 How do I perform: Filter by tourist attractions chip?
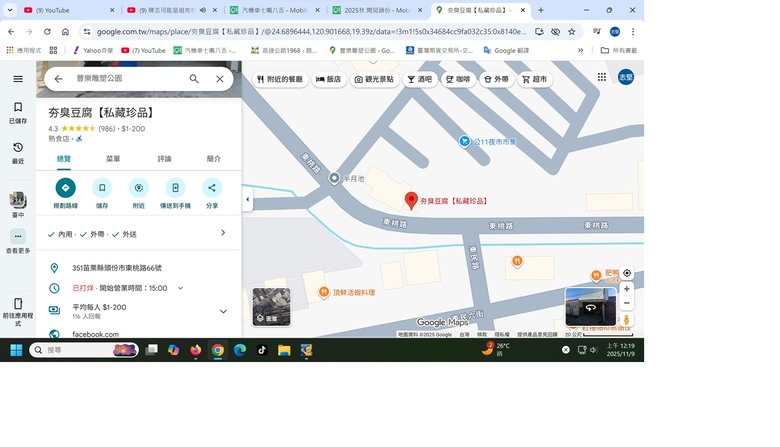tap(374, 79)
